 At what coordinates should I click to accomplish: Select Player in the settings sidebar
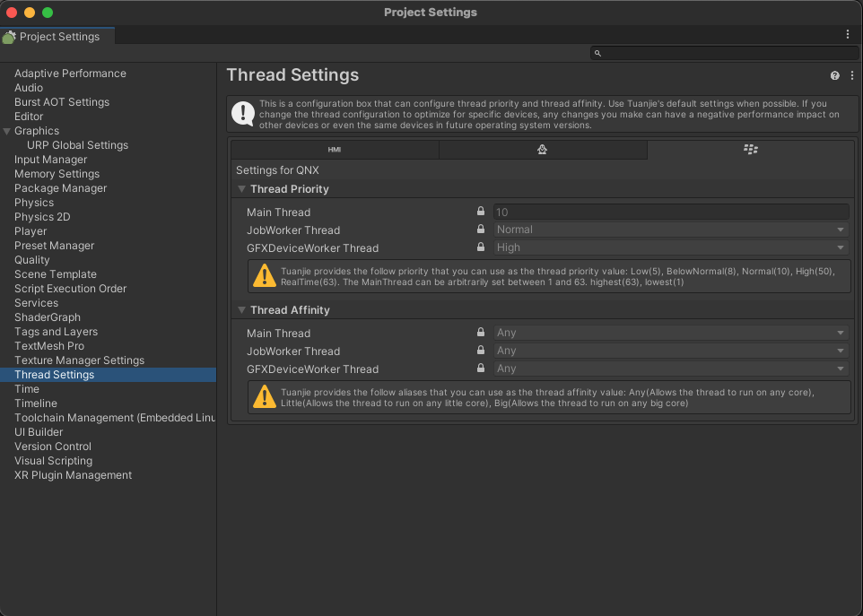pos(30,230)
